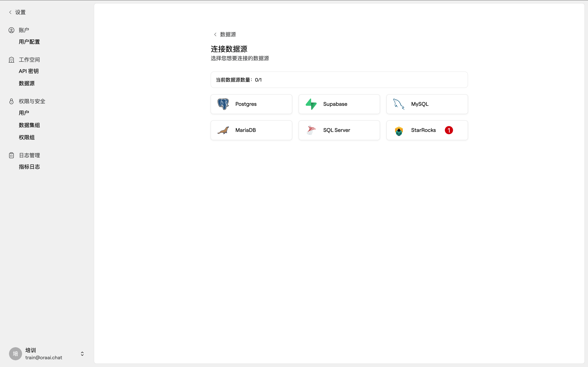Open the API 密钥 sidebar item
Screen dimensions: 588x367
tap(29, 71)
